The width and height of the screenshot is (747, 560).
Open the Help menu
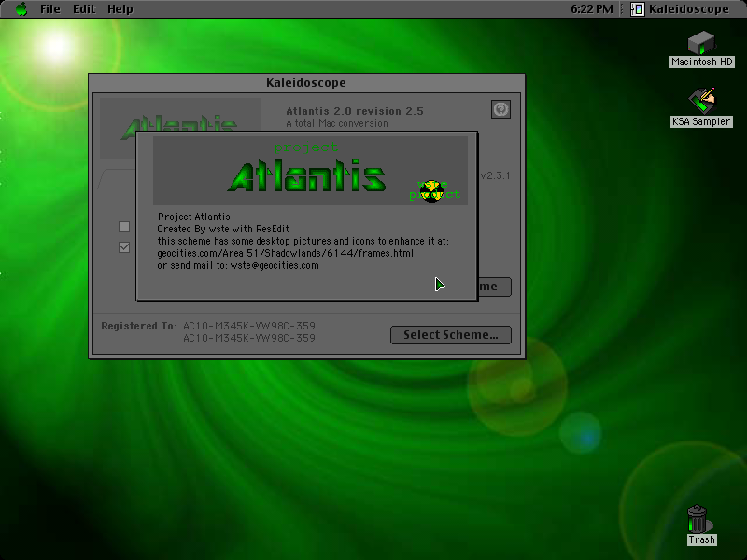coord(120,9)
